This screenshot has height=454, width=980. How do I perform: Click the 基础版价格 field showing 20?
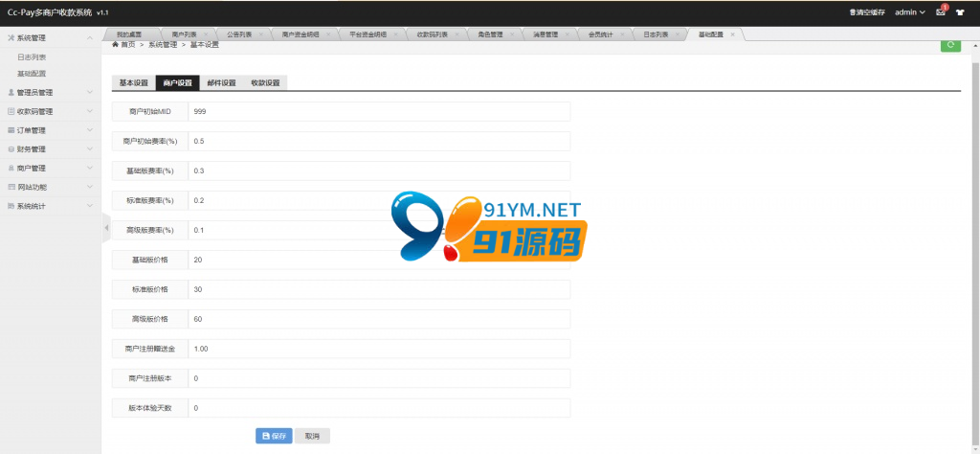pyautogui.click(x=379, y=260)
